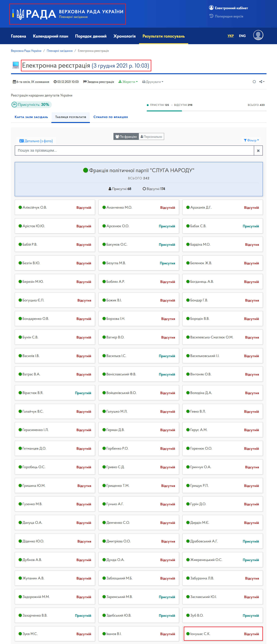Click the attendance progress bar
The image size is (277, 644).
coord(206,111)
